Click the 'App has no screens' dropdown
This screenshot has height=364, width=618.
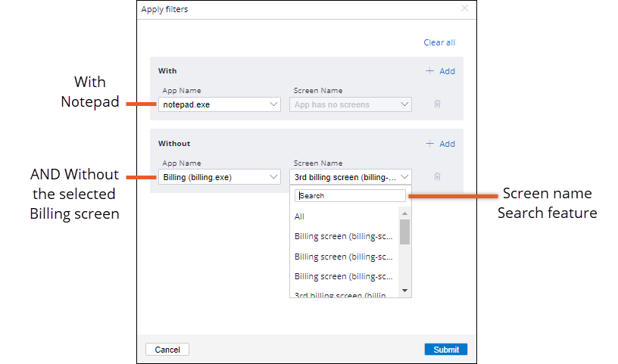coord(351,104)
